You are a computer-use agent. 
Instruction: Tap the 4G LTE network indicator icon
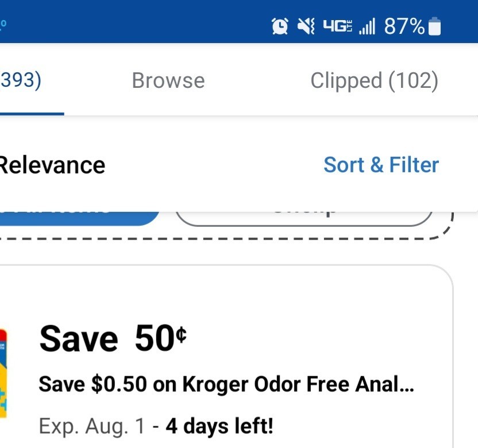338,25
